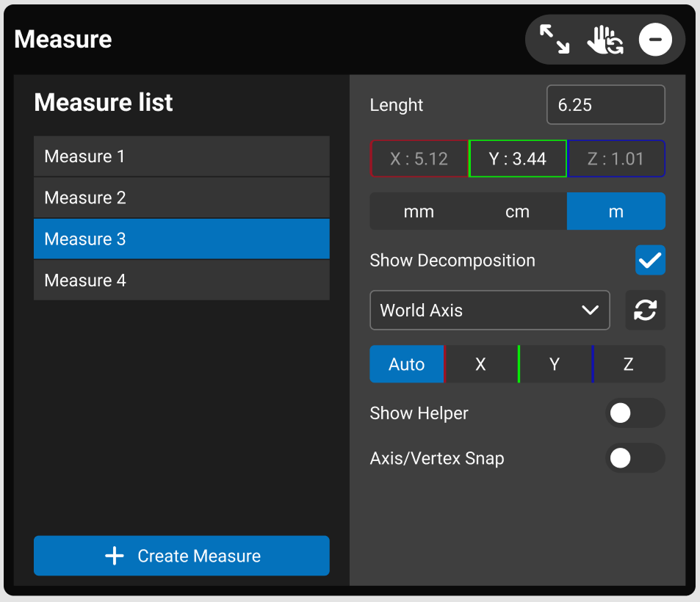Turn on Axis/Vertex Snap toggle
This screenshot has height=602, width=700.
pyautogui.click(x=635, y=459)
